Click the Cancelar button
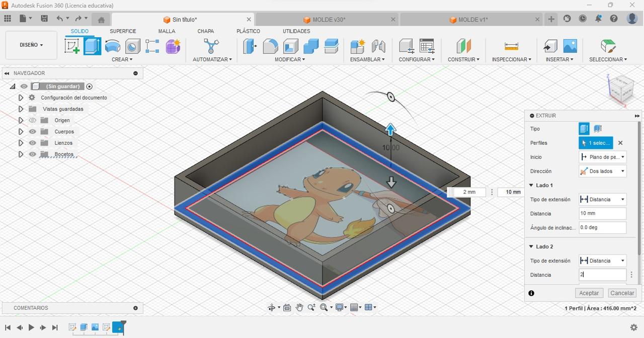Viewport: 644px width, 338px height. (x=622, y=293)
